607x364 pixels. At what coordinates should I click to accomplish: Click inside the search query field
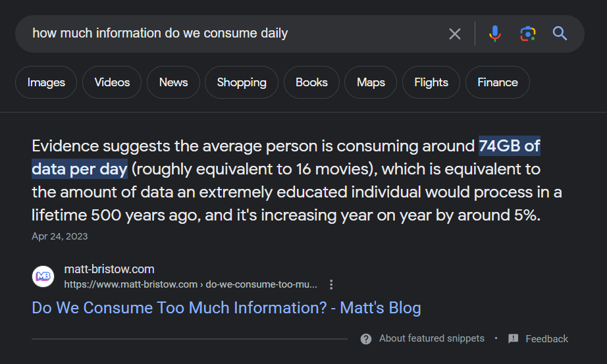pos(232,34)
